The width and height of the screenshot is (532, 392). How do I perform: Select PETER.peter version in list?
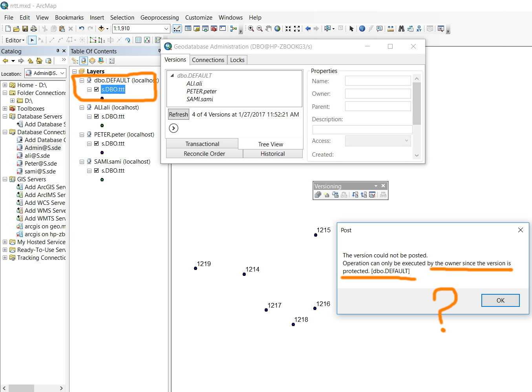(x=201, y=91)
